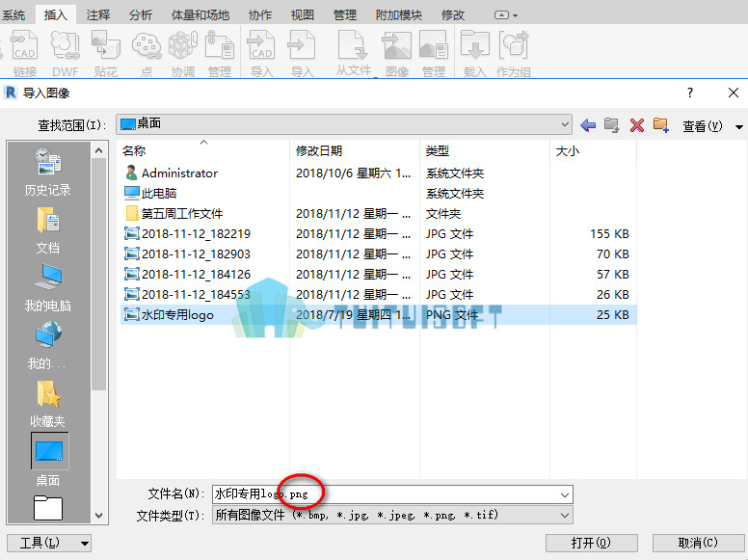Click the Import CAD (导入) ribbon icon

(x=261, y=45)
